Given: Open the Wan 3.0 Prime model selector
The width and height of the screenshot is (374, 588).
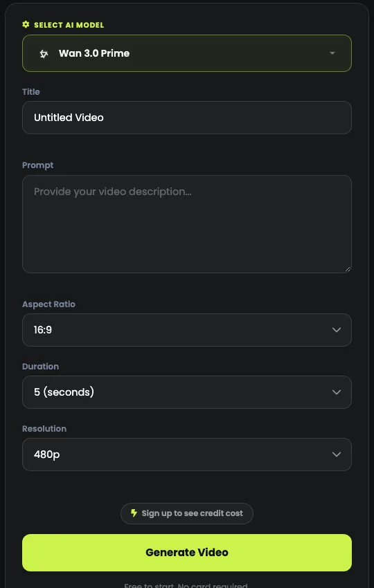Looking at the screenshot, I should coord(186,53).
